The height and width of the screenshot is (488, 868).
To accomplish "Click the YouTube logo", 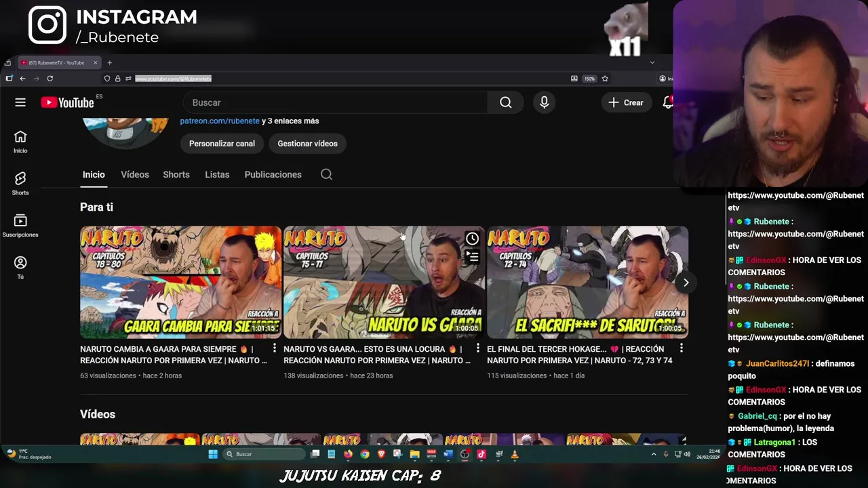I will (x=67, y=102).
